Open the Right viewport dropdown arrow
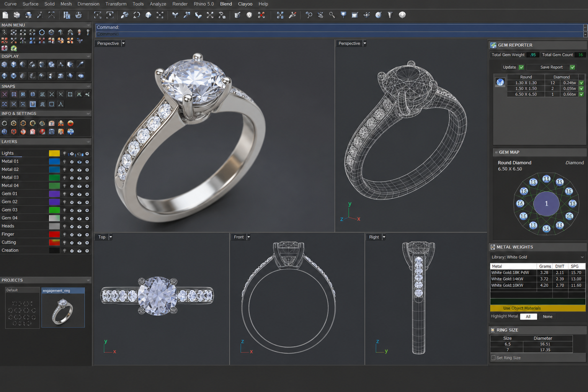This screenshot has height=392, width=588. pyautogui.click(x=384, y=237)
